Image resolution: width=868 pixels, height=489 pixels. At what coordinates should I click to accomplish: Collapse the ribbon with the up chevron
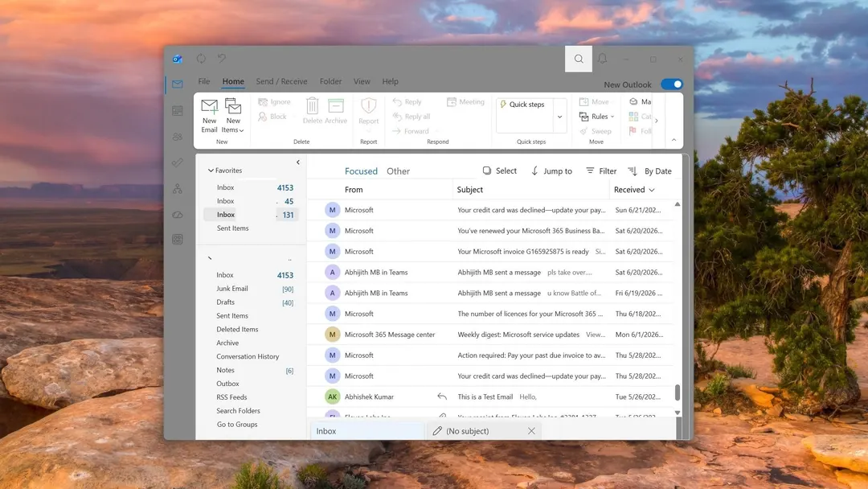[674, 140]
